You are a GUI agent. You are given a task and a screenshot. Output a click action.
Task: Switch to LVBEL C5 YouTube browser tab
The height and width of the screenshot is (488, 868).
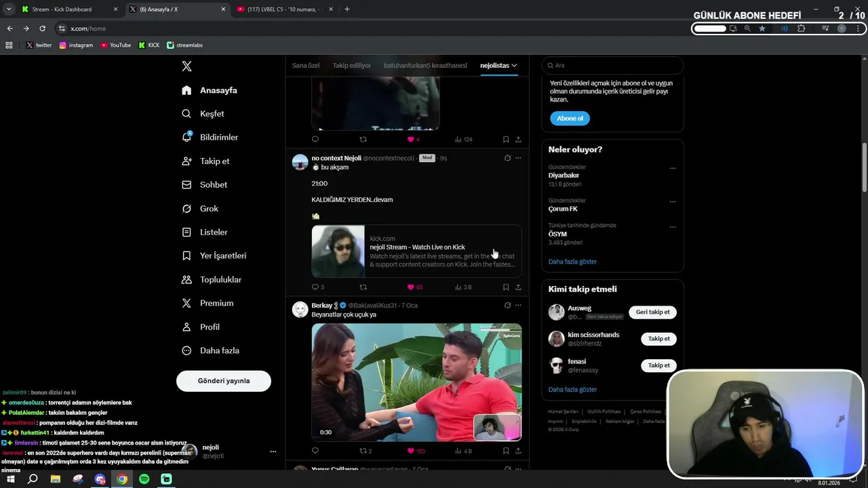click(x=285, y=9)
